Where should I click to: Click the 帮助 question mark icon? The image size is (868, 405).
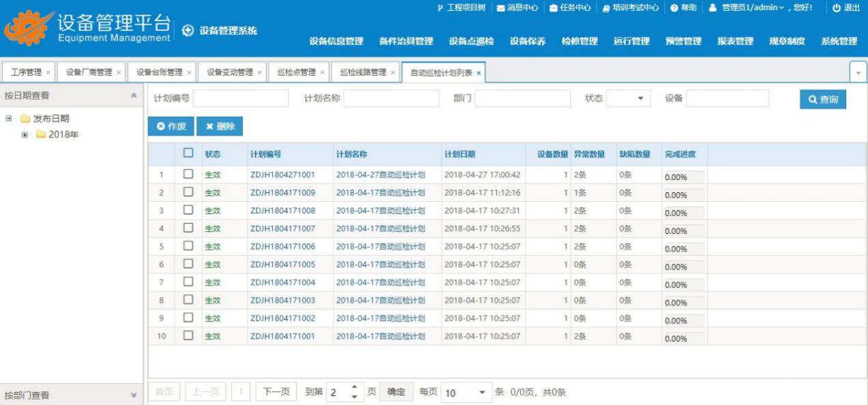674,8
